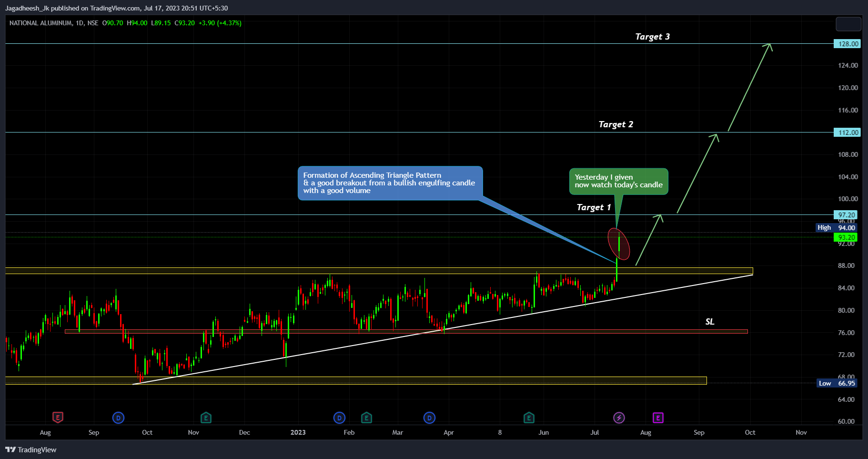Click the dark rounded button at top right
The width and height of the screenshot is (868, 459).
pyautogui.click(x=848, y=24)
